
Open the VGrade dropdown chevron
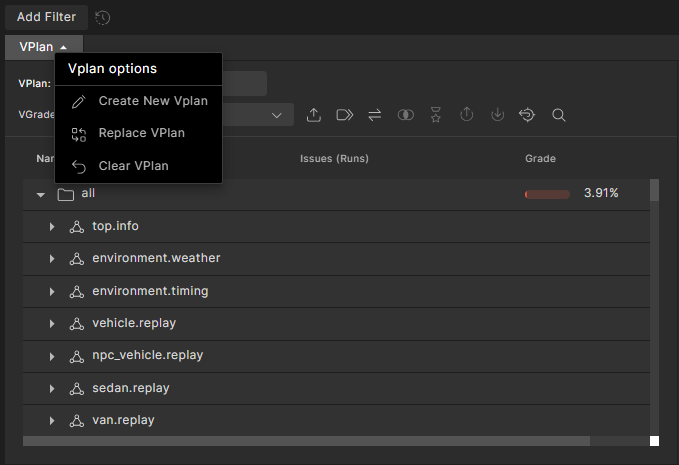click(x=277, y=115)
